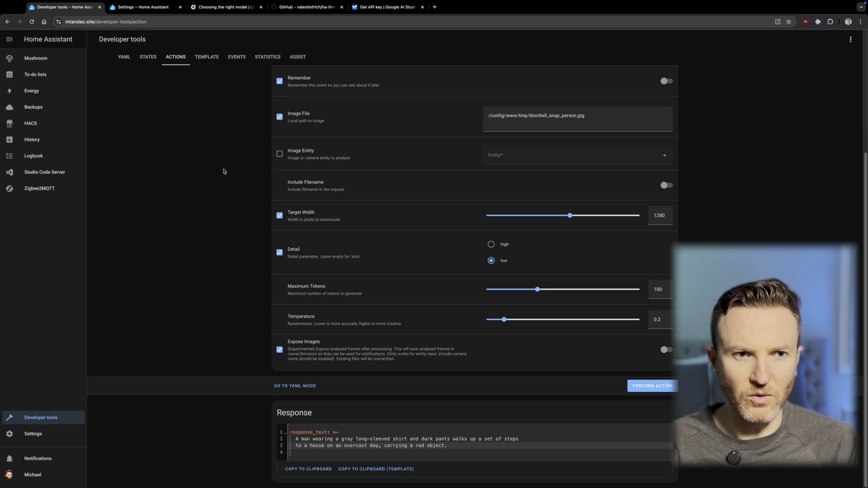868x488 pixels.
Task: Collapse the Home Assistant sidebar
Action: 9,39
